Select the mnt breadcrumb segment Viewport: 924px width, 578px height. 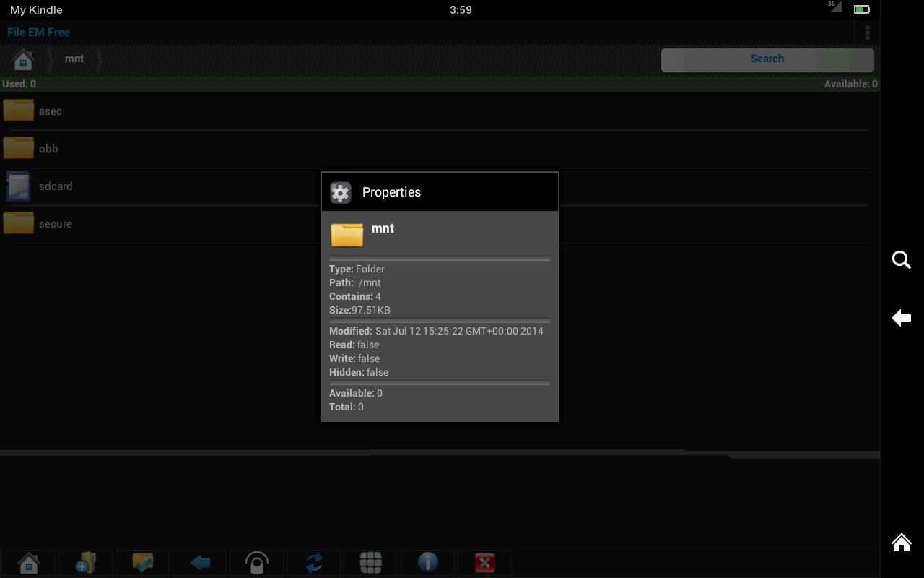(x=74, y=59)
